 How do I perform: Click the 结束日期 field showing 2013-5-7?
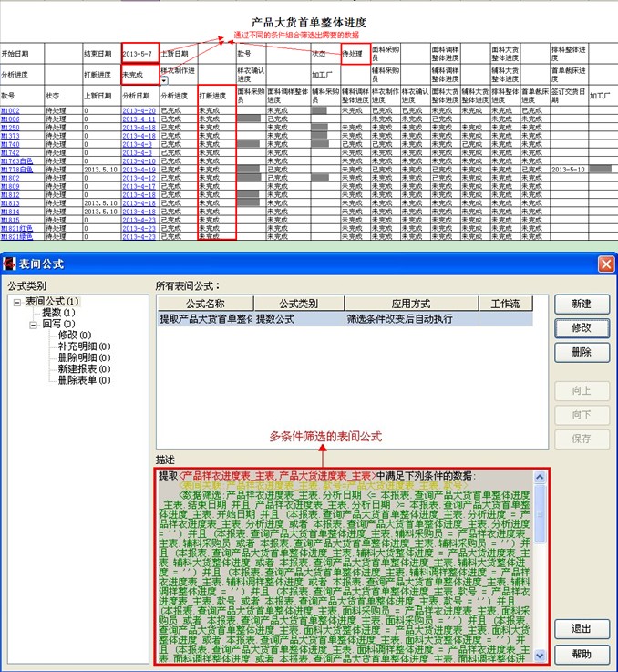click(139, 53)
